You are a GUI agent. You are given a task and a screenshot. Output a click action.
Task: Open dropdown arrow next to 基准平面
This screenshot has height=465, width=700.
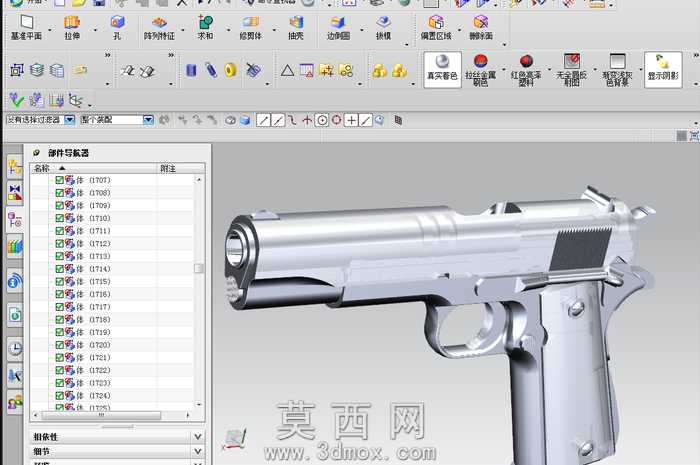click(x=50, y=30)
